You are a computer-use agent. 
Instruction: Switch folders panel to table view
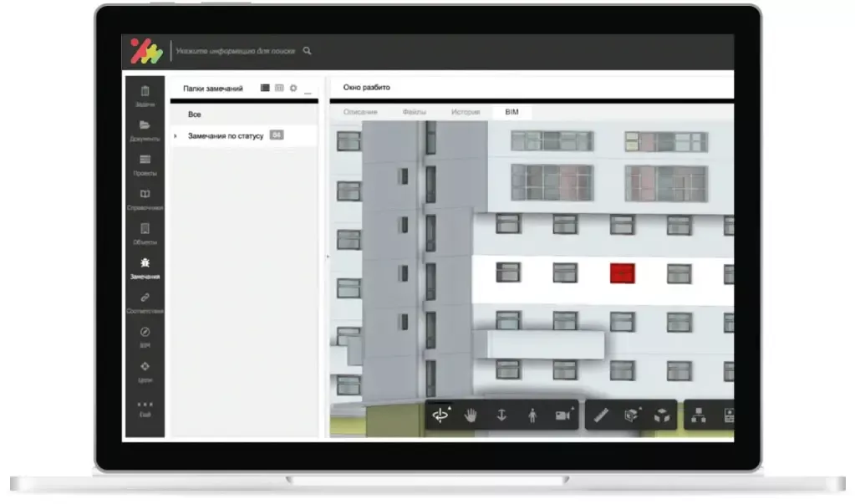point(279,88)
